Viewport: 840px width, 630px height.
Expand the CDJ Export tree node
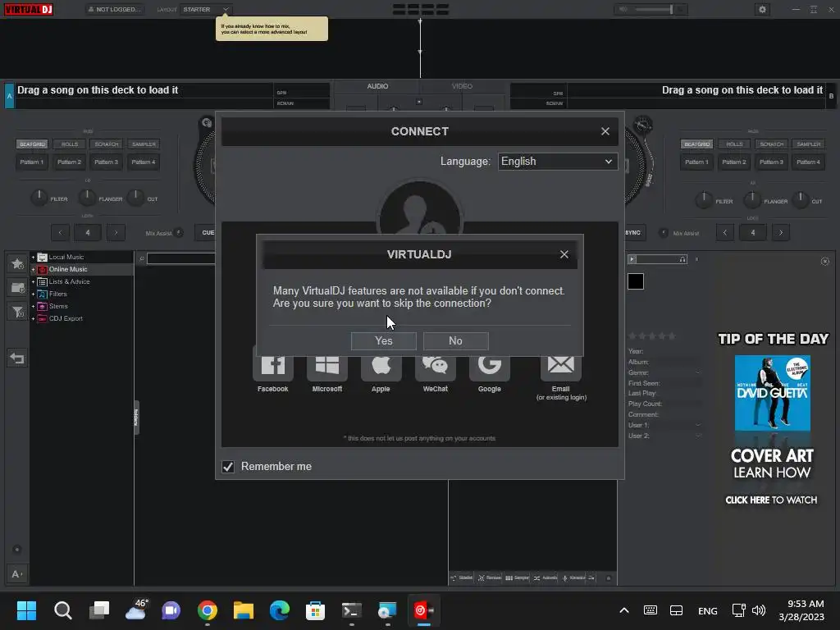[33, 319]
